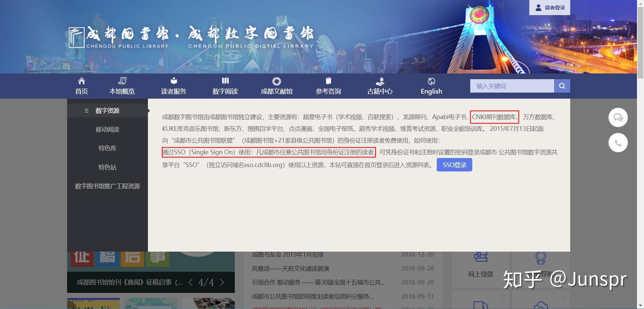Open 首页 menu item
The image size is (644, 309).
pos(82,91)
